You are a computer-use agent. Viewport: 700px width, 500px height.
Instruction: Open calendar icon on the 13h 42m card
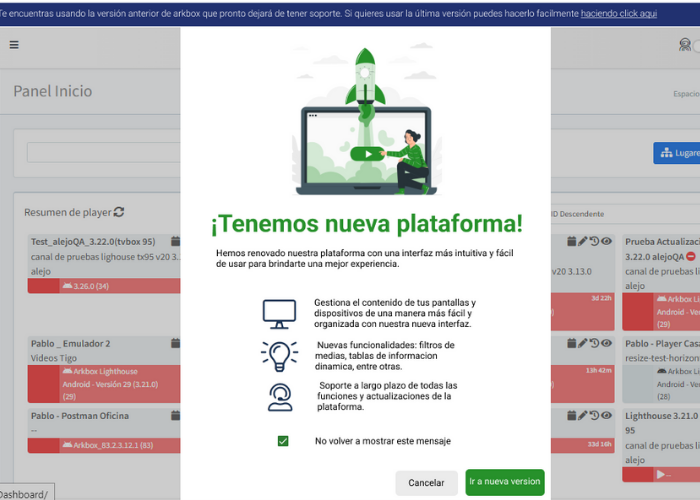click(571, 343)
